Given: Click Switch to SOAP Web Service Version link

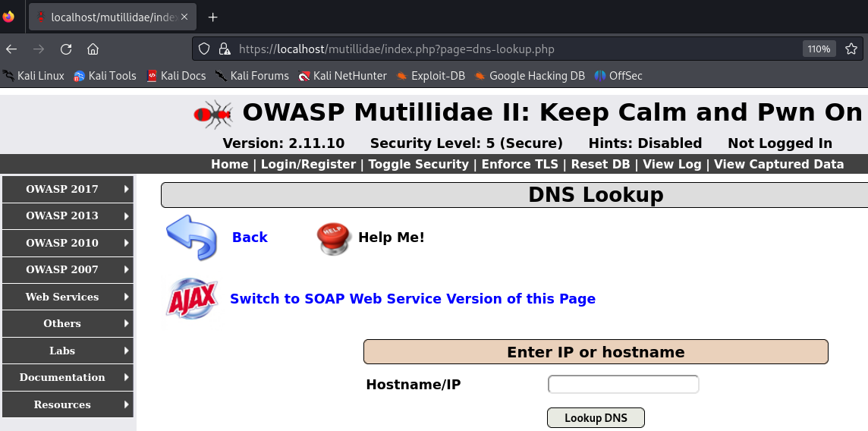Looking at the screenshot, I should (x=413, y=299).
